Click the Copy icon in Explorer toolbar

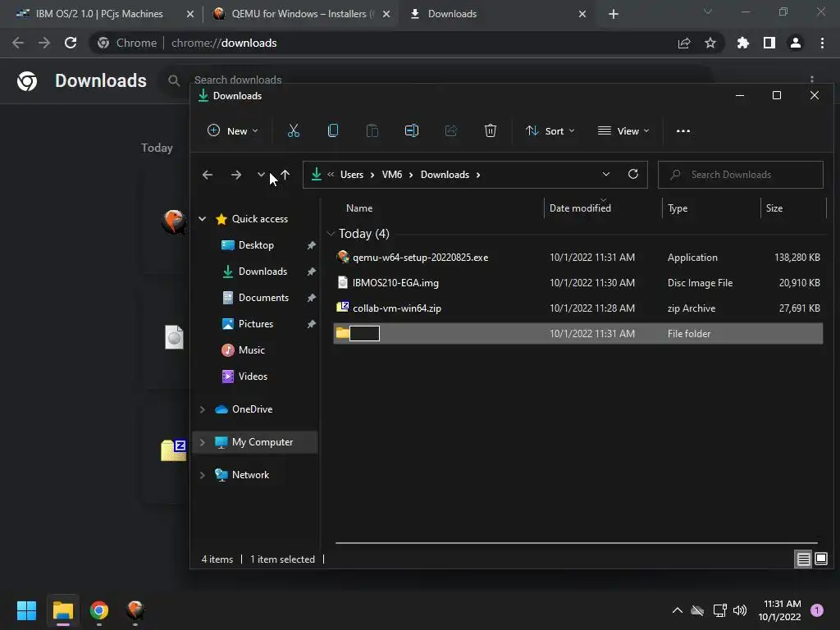(x=333, y=130)
